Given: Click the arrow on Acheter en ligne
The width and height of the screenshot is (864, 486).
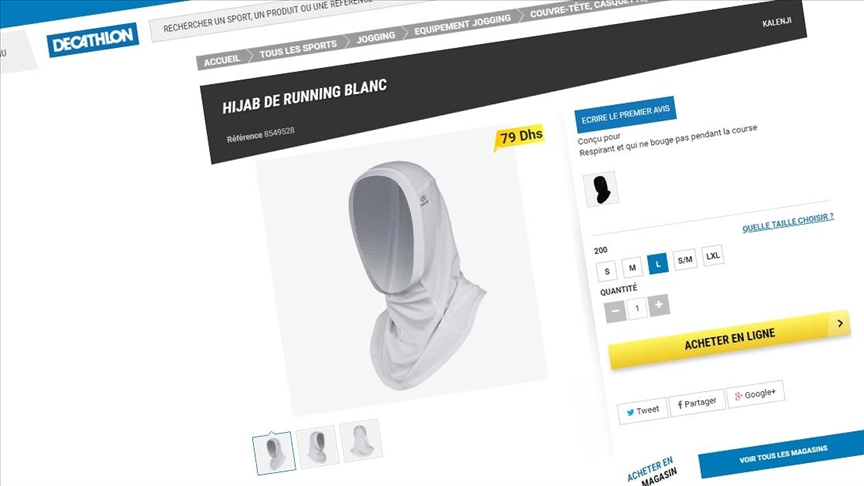Looking at the screenshot, I should tap(839, 323).
